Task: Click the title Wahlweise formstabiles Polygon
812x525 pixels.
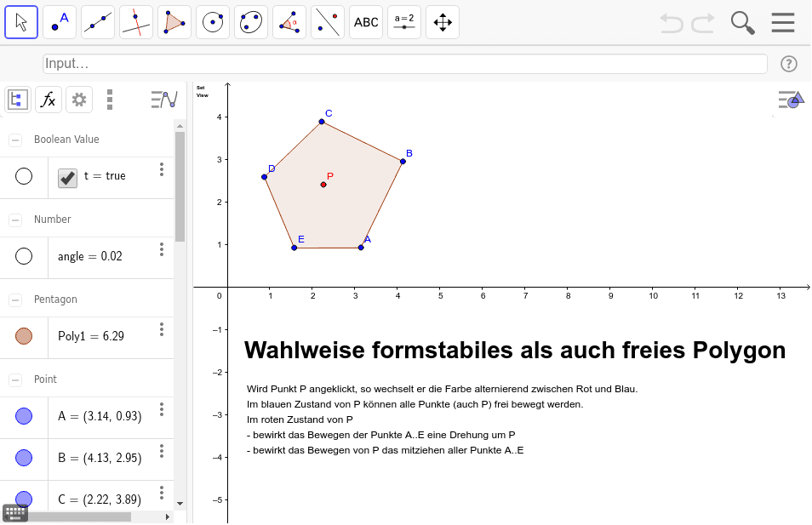Action: [515, 351]
